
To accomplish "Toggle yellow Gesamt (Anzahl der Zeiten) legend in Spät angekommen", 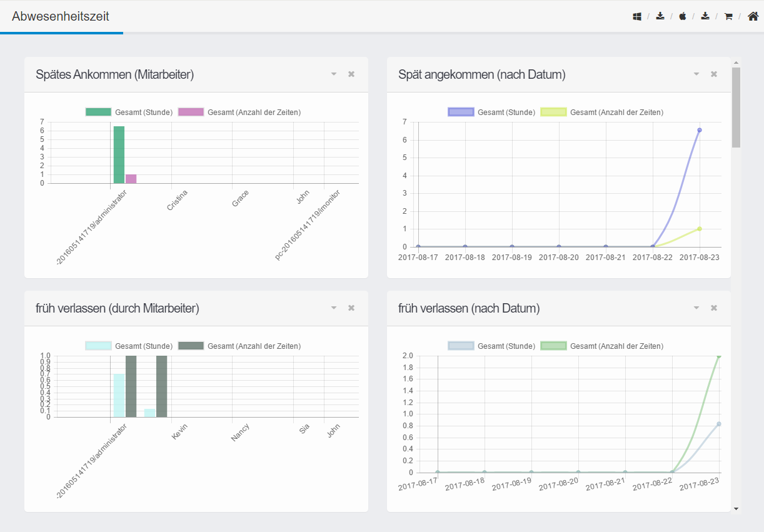I will click(602, 113).
